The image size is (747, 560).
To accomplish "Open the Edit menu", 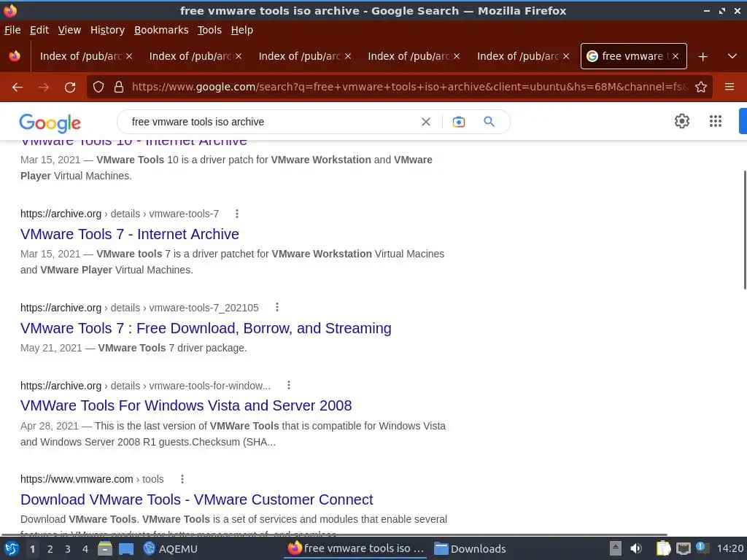I will coord(39,30).
